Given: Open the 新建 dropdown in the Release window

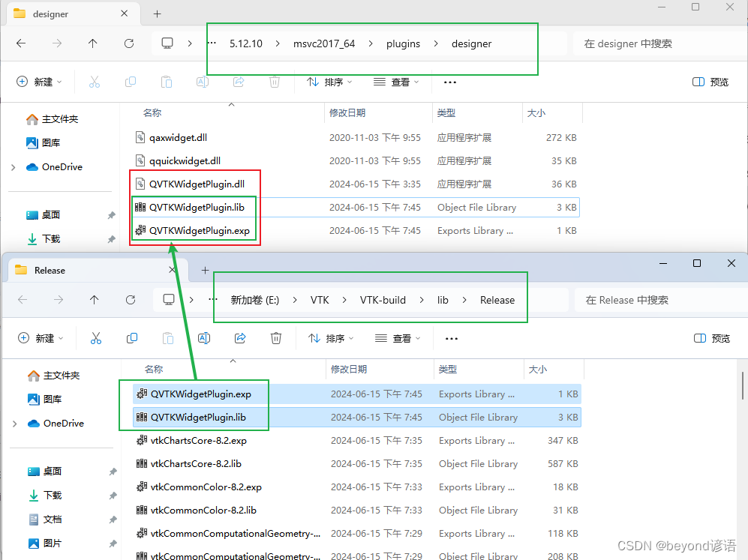Looking at the screenshot, I should click(x=41, y=338).
